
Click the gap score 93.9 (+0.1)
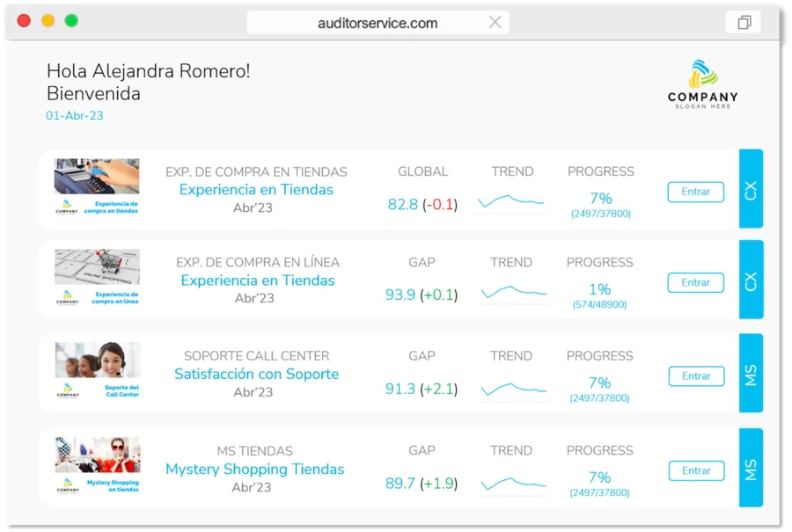(422, 295)
